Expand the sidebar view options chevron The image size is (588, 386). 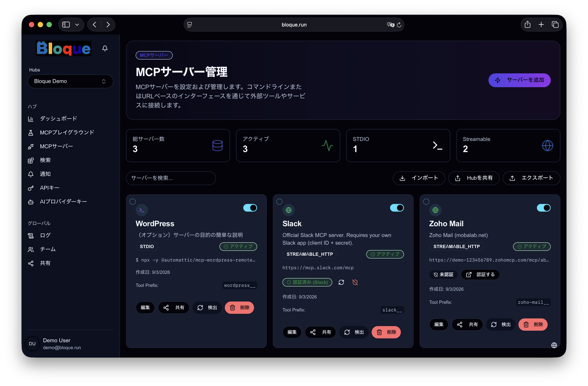[x=77, y=24]
